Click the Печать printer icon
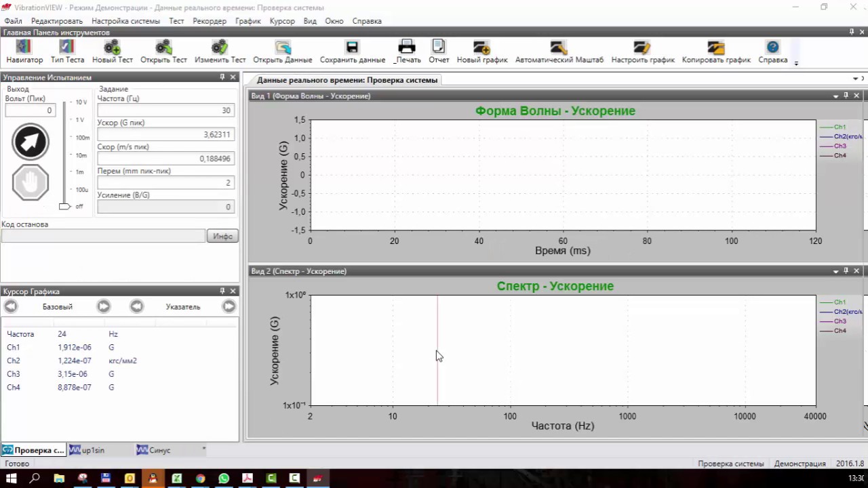Viewport: 868px width, 488px height. 407,47
